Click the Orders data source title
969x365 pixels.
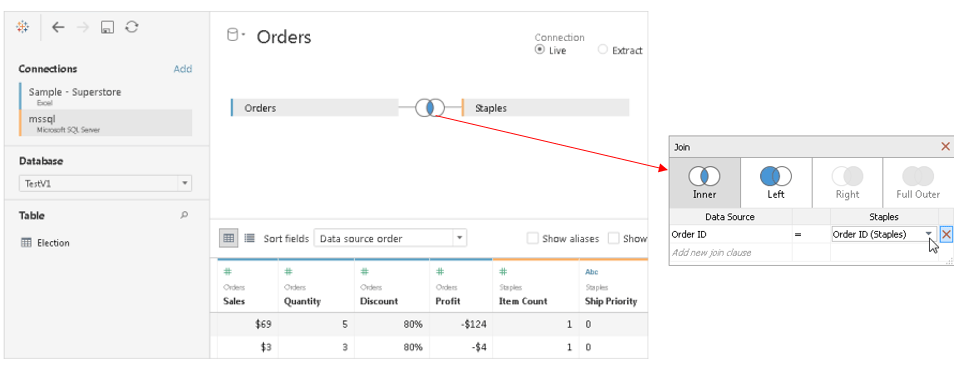pos(284,37)
